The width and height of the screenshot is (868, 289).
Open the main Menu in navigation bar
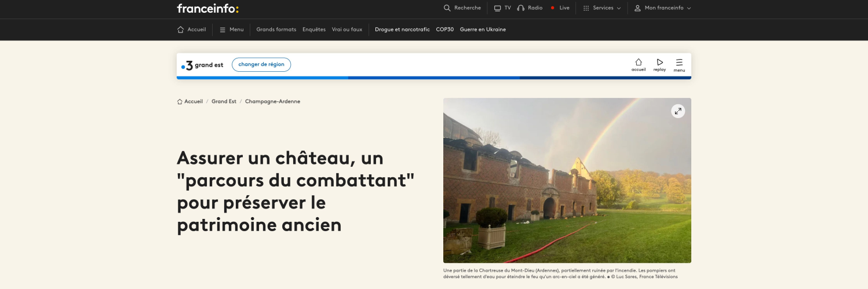(231, 30)
